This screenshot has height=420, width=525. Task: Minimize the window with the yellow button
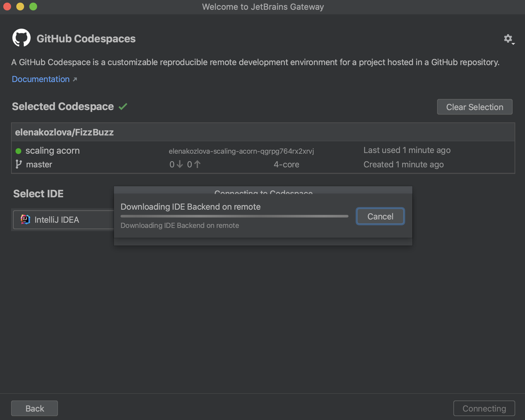coord(20,7)
